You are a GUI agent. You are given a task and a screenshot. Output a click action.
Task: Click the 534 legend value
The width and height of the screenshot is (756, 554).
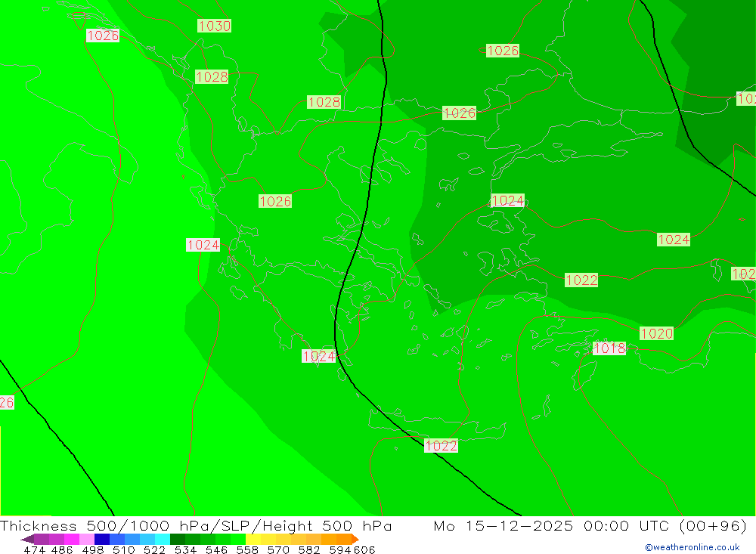pyautogui.click(x=186, y=550)
